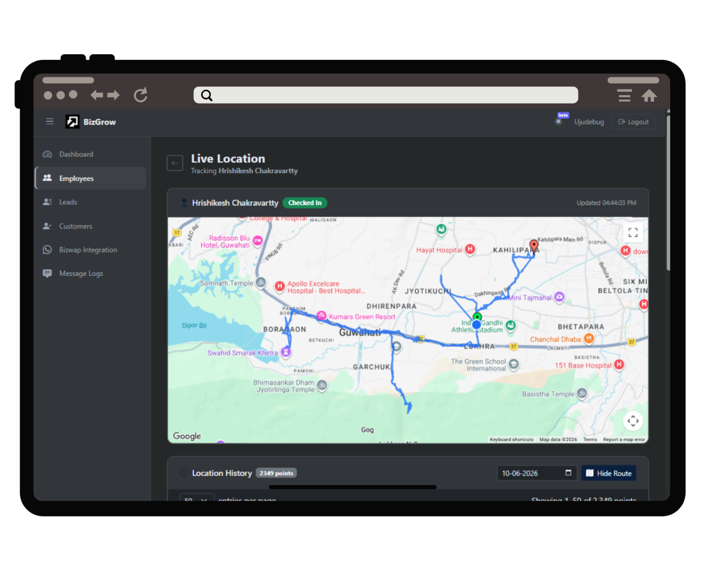702x588 pixels.
Task: Select the Radisson Blu Hotel marker
Action: tap(258, 241)
